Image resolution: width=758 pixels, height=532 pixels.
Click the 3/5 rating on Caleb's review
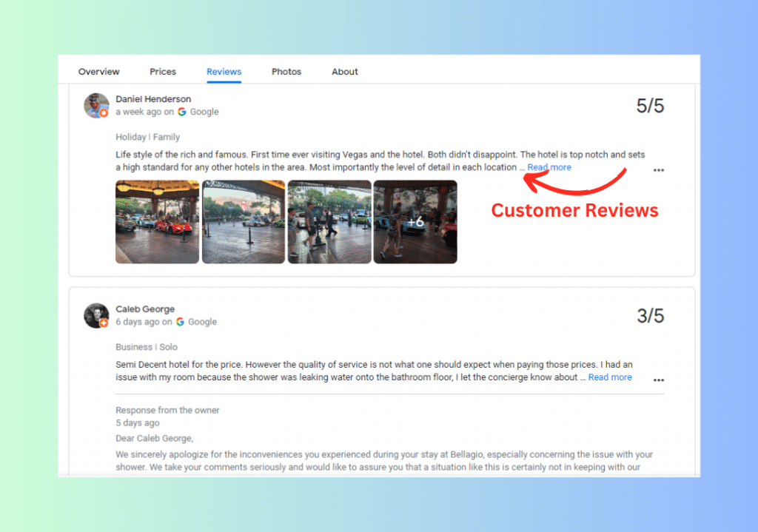point(650,316)
